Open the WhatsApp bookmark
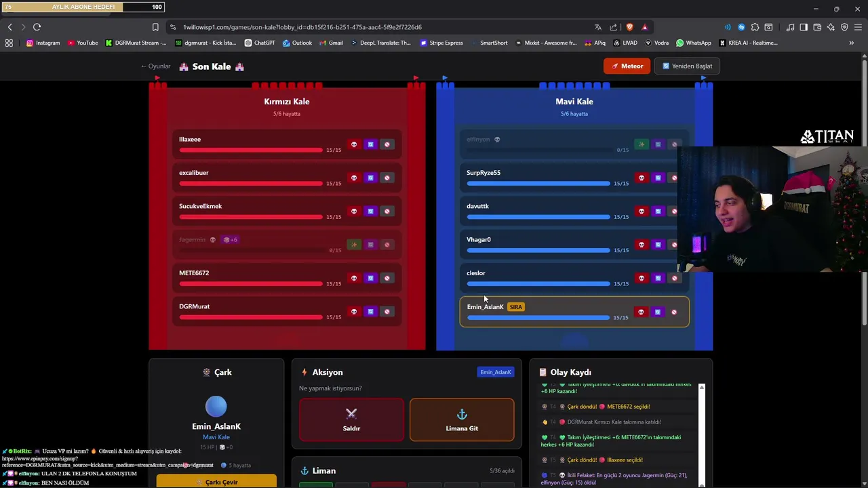This screenshot has height=488, width=868. tap(694, 43)
